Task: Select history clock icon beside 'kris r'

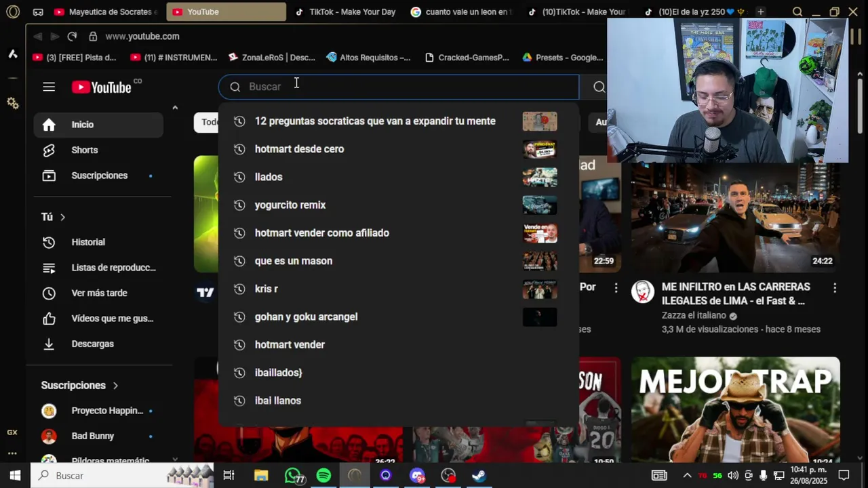Action: coord(239,289)
